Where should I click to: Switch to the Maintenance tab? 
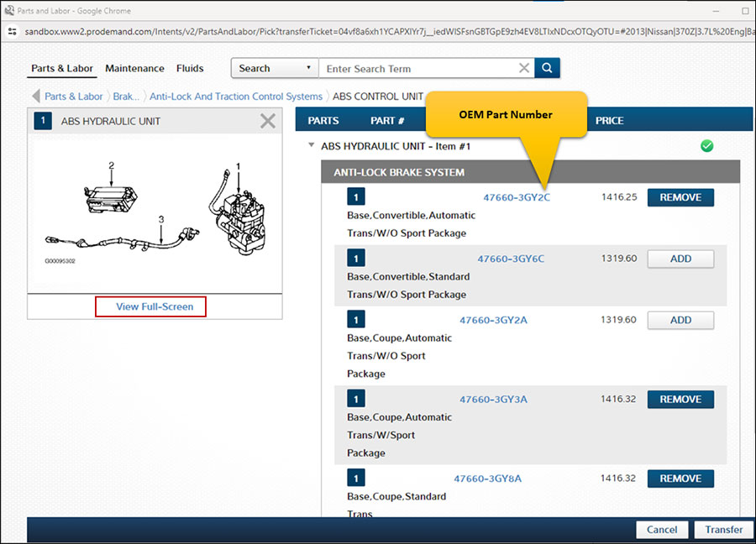134,69
